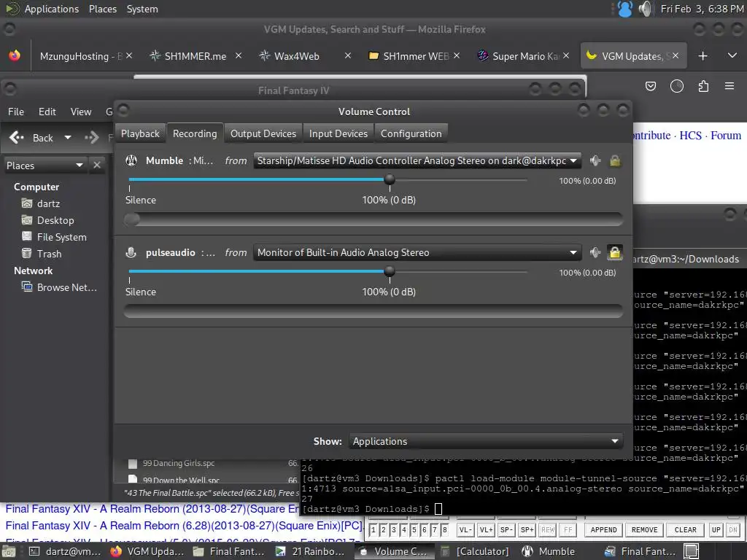
Task: Open the File menu in file manager
Action: click(16, 112)
